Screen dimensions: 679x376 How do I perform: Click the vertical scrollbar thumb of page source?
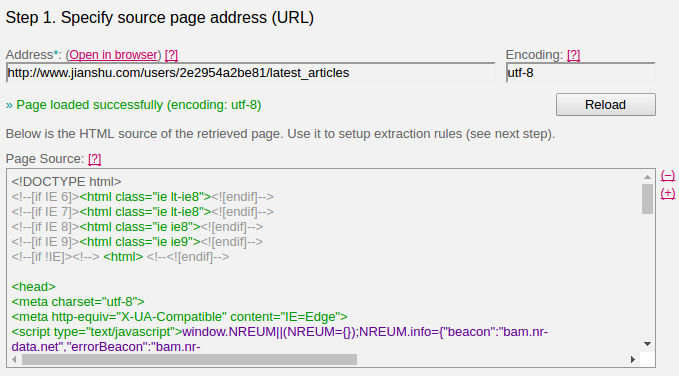[647, 199]
